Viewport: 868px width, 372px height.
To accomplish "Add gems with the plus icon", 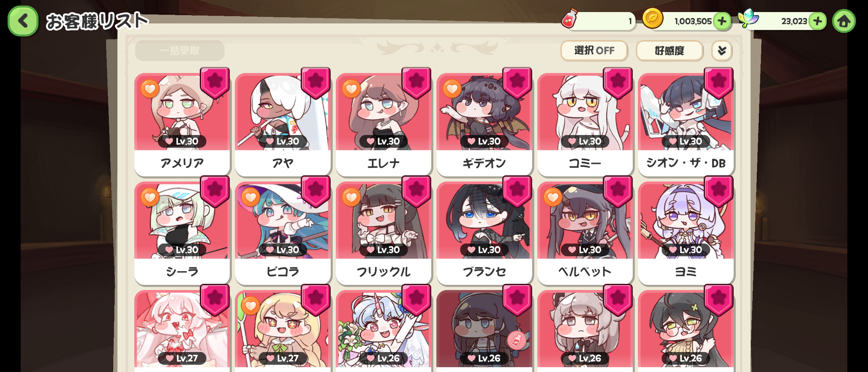I will (x=817, y=21).
